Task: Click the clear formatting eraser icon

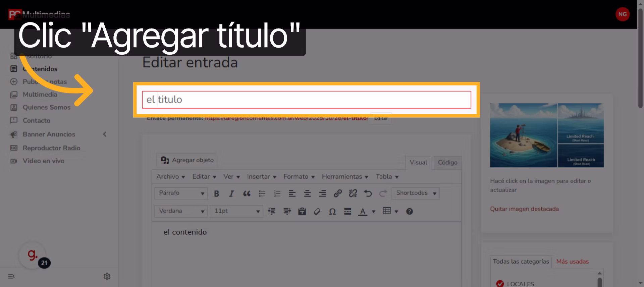Action: pos(317,212)
